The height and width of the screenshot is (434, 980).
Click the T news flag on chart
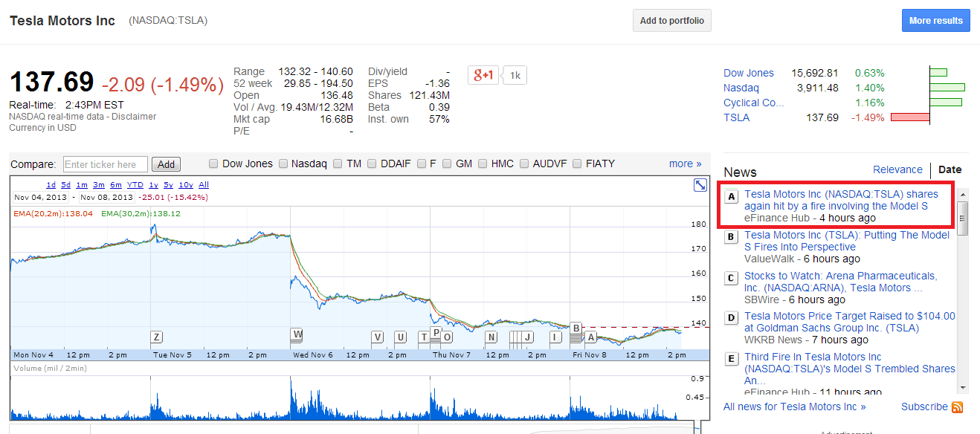pyautogui.click(x=424, y=337)
